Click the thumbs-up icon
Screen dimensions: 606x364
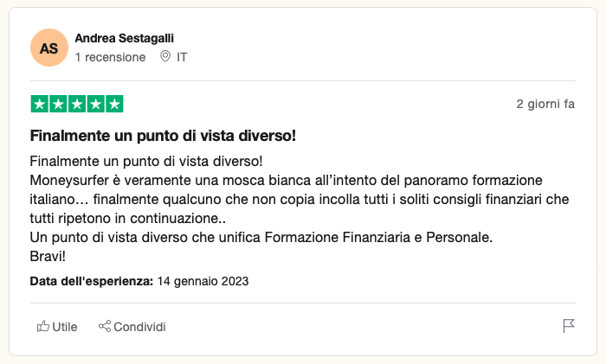pos(43,326)
